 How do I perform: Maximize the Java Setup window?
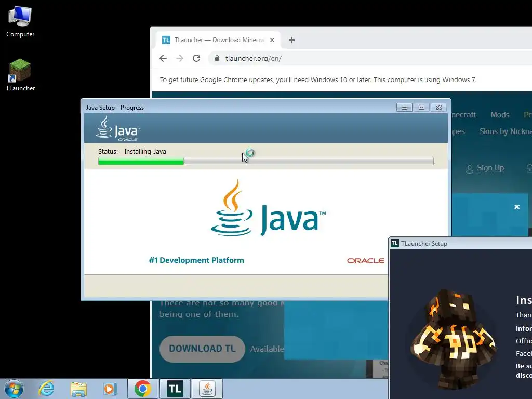[421, 108]
